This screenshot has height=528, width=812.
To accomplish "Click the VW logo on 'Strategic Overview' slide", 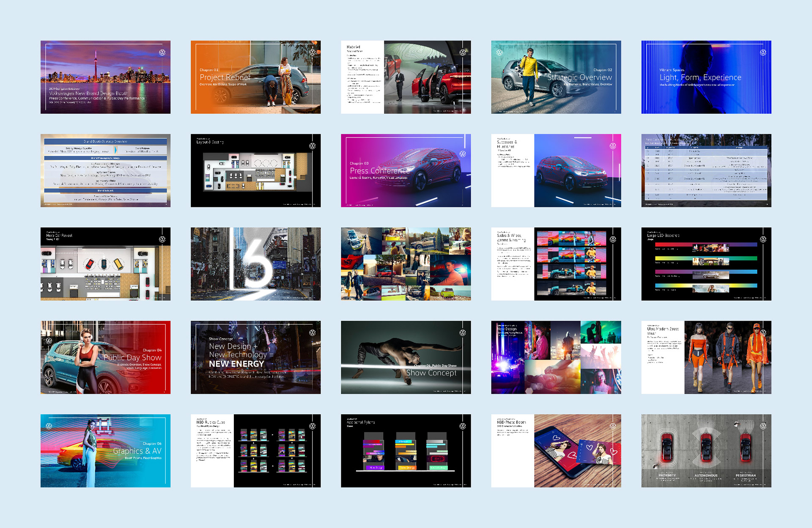I will point(499,52).
